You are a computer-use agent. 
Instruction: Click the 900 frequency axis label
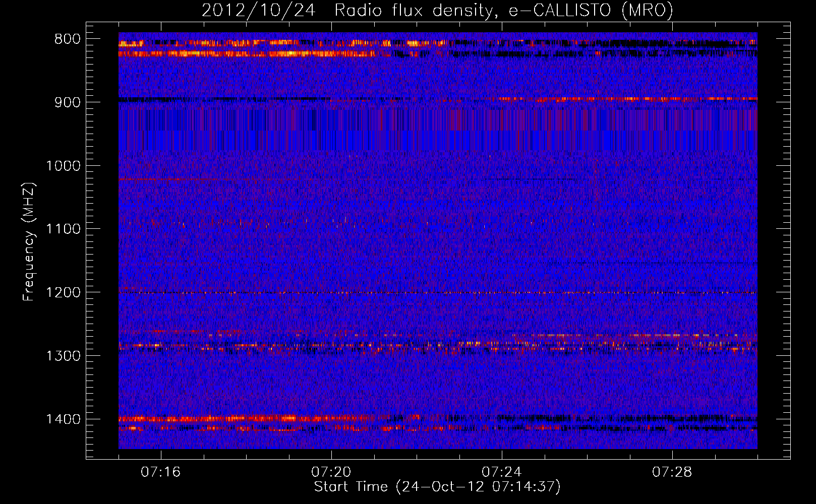68,102
